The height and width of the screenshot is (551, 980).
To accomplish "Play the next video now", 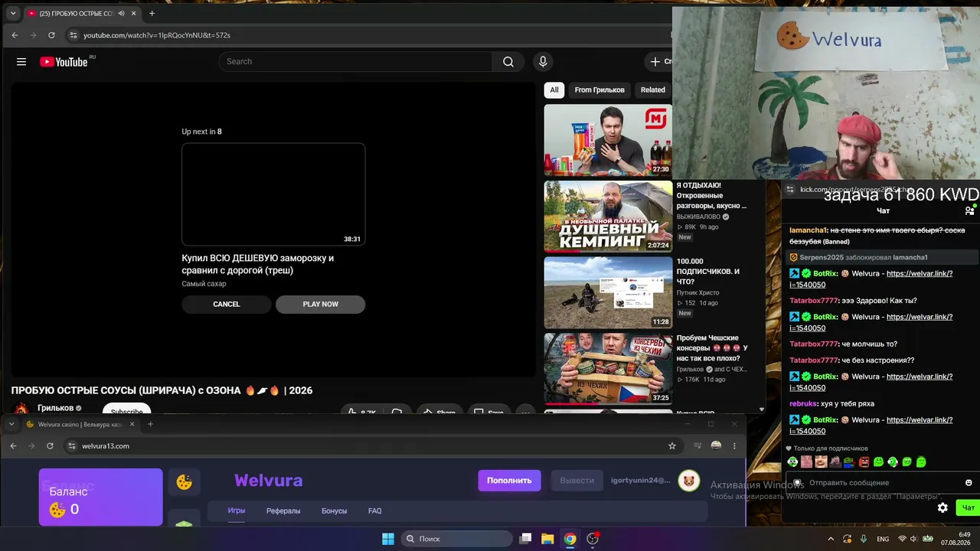I will coord(320,305).
